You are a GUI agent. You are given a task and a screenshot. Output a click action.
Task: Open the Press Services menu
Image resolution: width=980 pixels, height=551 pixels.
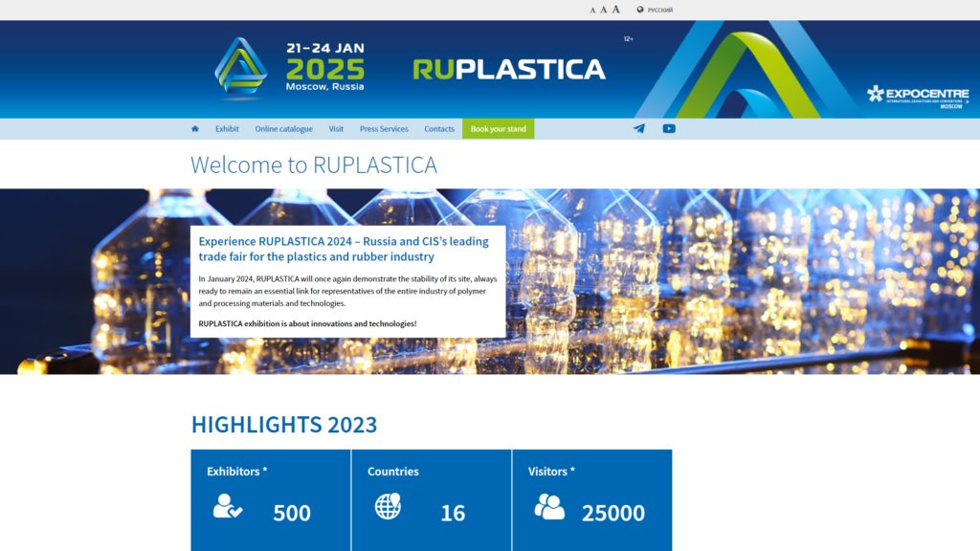coord(384,129)
